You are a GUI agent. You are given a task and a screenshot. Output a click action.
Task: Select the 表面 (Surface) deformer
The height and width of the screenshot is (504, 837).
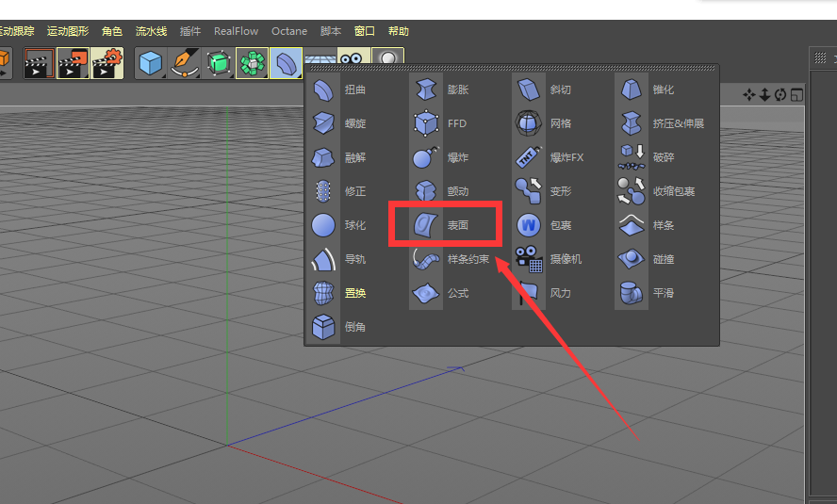point(441,225)
